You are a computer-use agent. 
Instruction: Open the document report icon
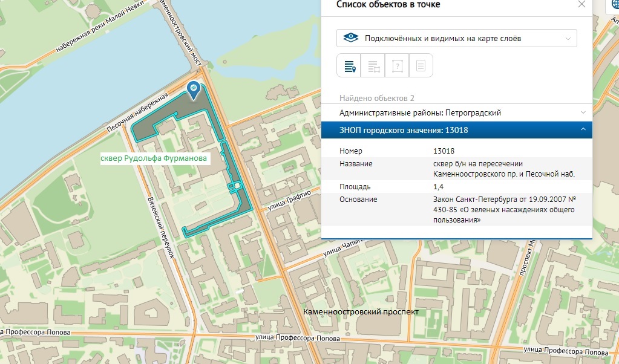(x=421, y=66)
